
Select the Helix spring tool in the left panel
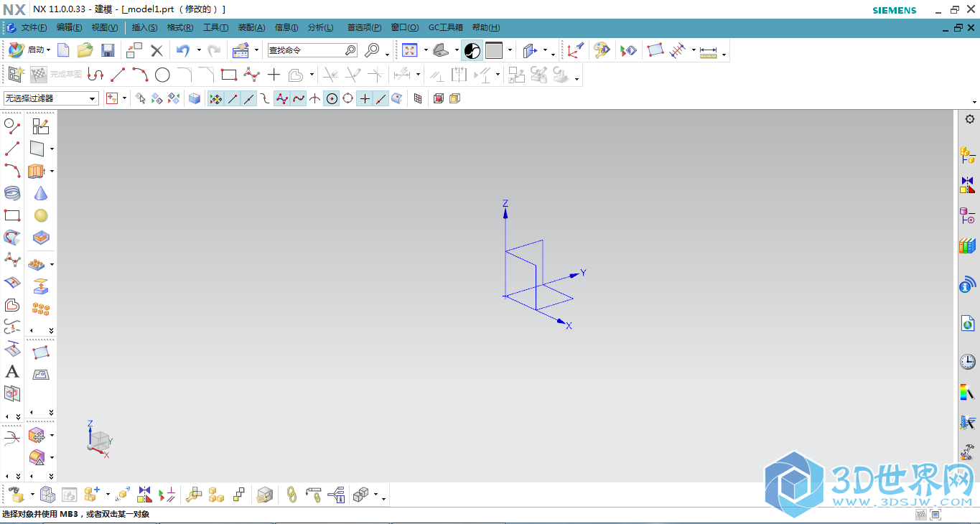point(12,193)
